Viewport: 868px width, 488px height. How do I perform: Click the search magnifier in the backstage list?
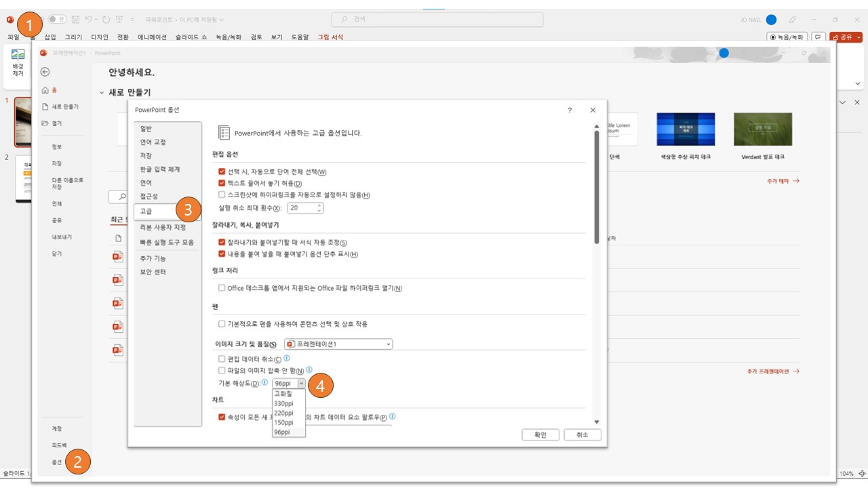pos(122,197)
